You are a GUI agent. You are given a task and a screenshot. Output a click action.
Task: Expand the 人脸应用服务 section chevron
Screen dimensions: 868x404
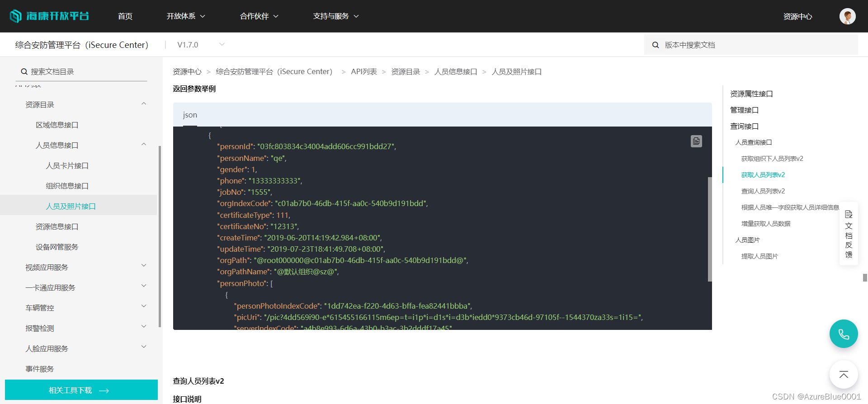144,347
